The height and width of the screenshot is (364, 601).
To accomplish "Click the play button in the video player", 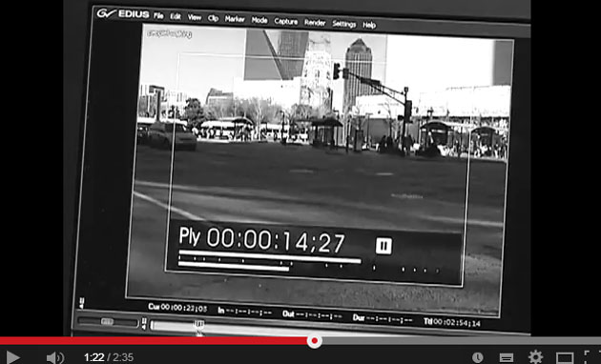I will pyautogui.click(x=12, y=357).
